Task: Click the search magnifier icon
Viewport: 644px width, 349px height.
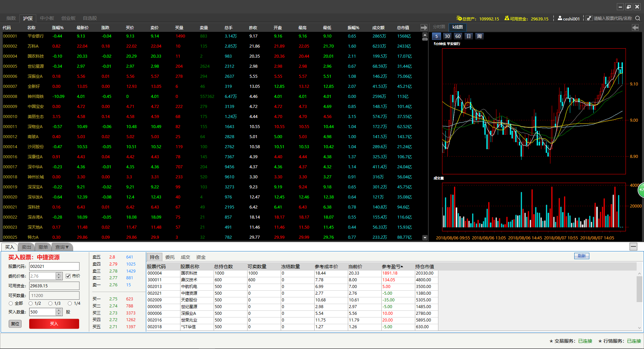Action: (x=638, y=18)
